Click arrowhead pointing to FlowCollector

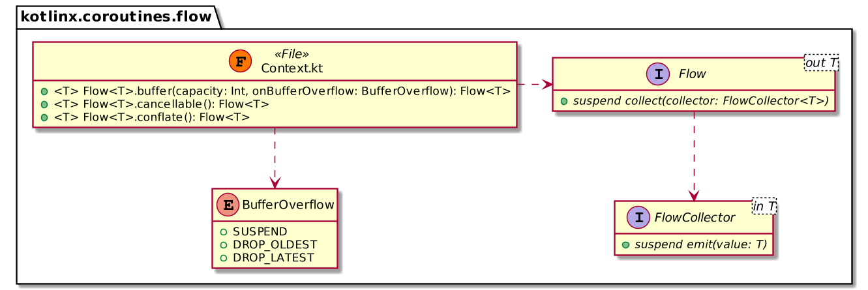(x=695, y=195)
